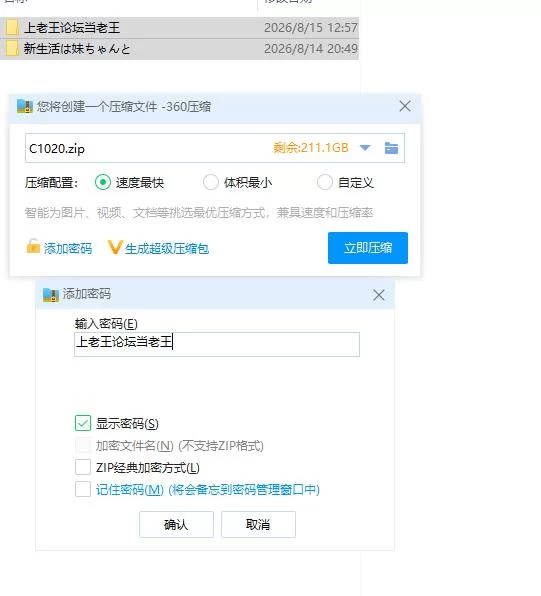Select the 自定义 radio button
Viewport: 541px width, 596px height.
pos(325,182)
